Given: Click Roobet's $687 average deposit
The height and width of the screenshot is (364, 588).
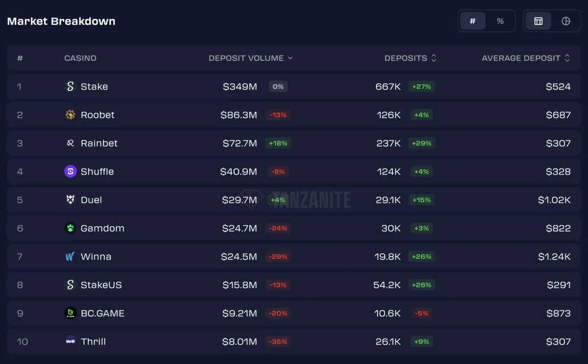Looking at the screenshot, I should point(558,115).
